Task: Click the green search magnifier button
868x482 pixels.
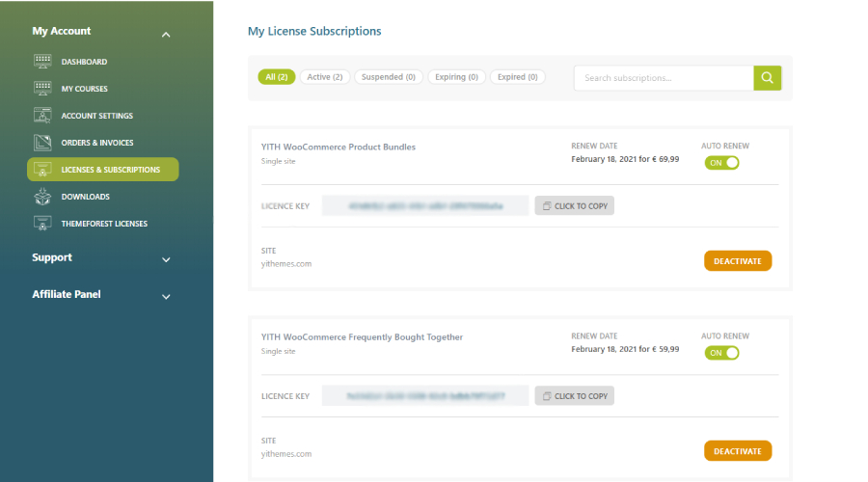Action: (768, 78)
